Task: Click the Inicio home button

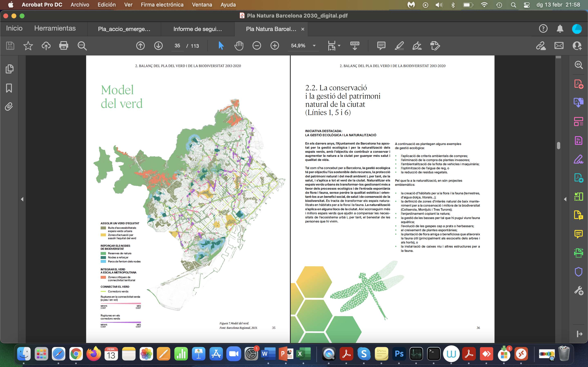Action: (14, 28)
